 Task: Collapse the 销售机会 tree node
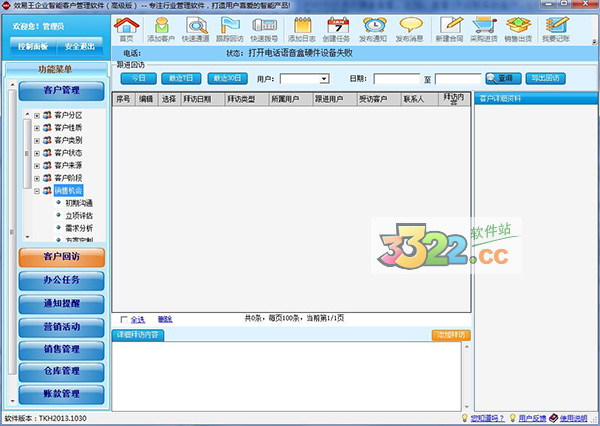37,191
